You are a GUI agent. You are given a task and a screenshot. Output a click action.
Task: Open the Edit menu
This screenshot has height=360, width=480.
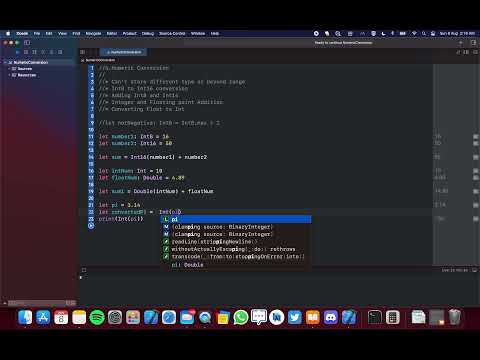pos(49,33)
